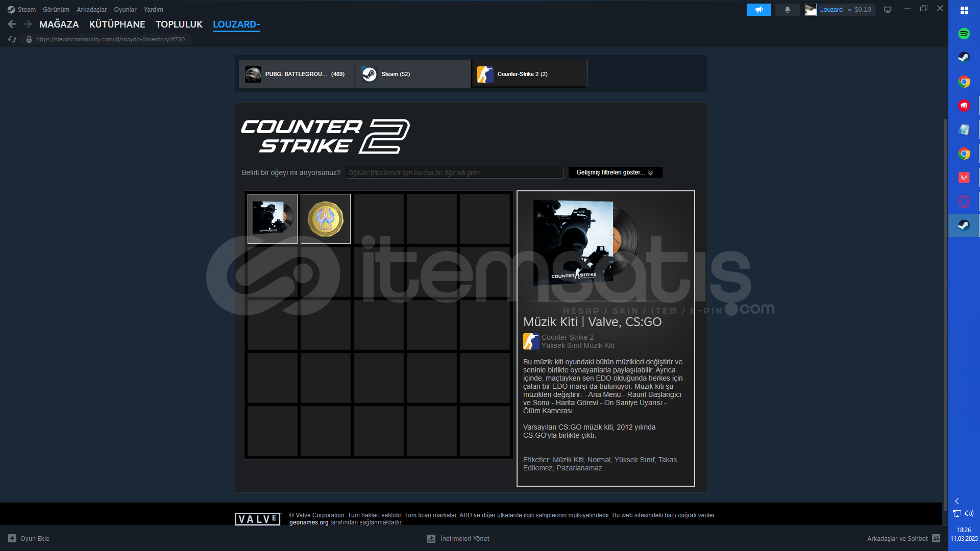Open friends and chat icon

click(x=936, y=538)
